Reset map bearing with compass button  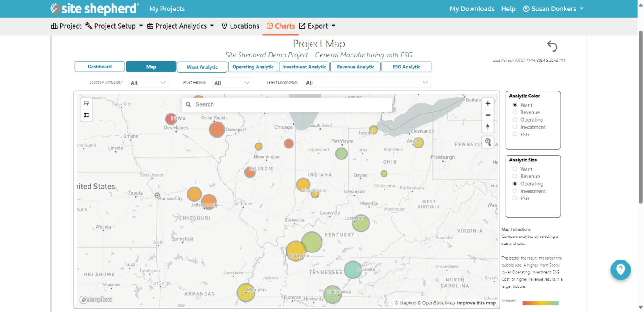488,127
